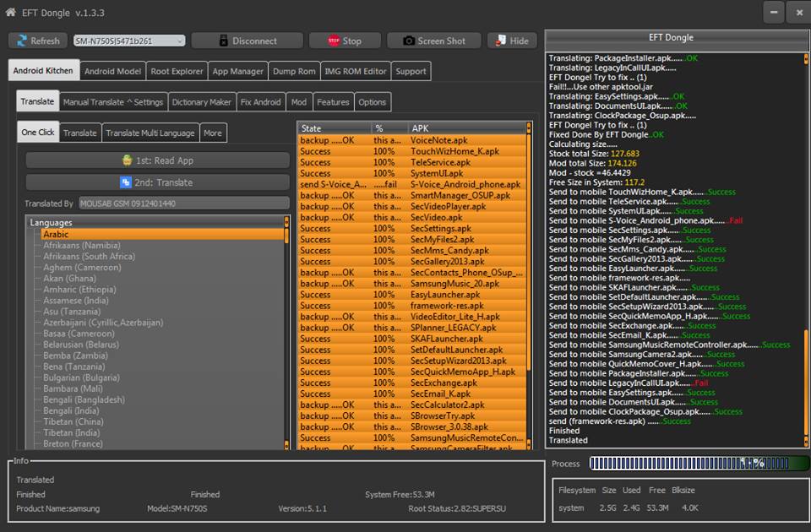Switch to the Android Kitchen tab

point(43,70)
